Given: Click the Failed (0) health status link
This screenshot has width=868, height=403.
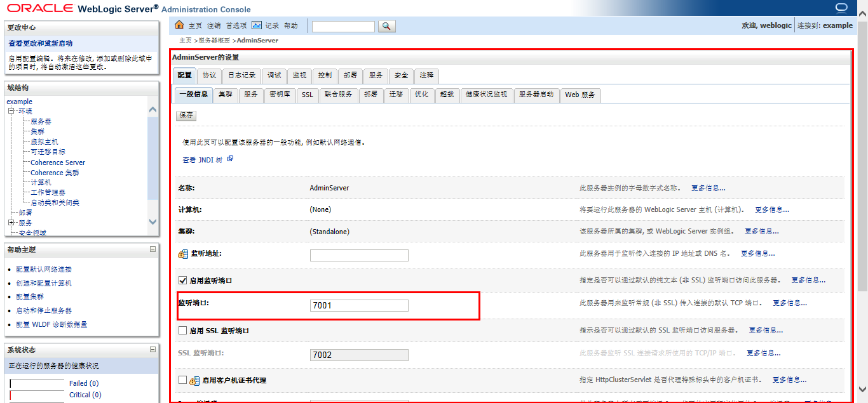Looking at the screenshot, I should tap(84, 383).
